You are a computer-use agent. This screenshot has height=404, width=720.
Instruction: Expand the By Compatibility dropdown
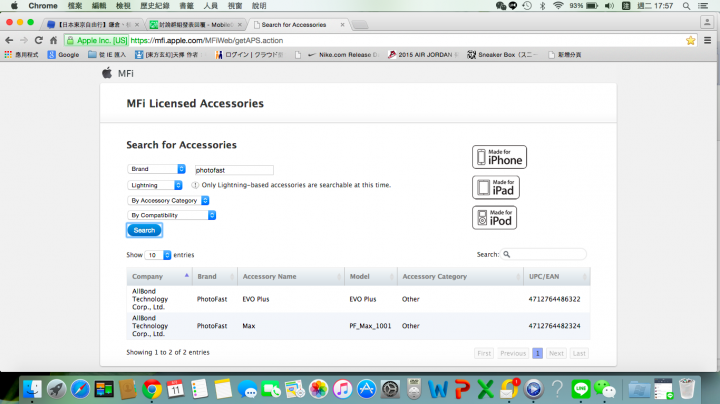tap(171, 215)
